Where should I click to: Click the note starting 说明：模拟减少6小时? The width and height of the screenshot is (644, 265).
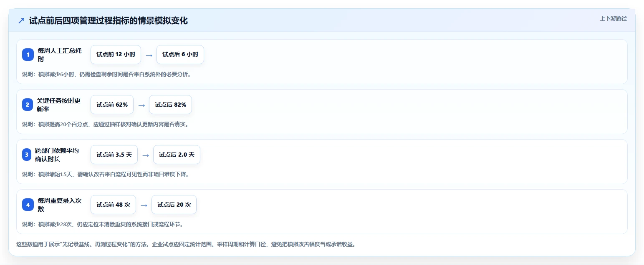coord(106,74)
